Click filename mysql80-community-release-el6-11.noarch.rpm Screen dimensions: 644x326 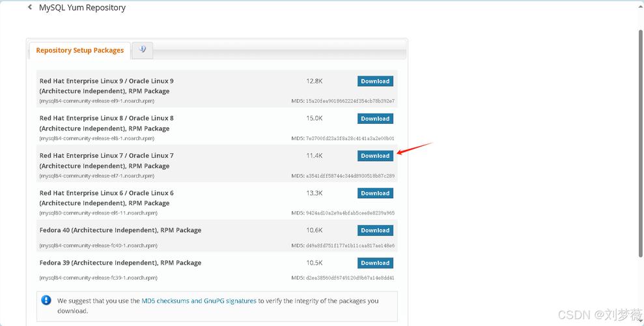(98, 213)
